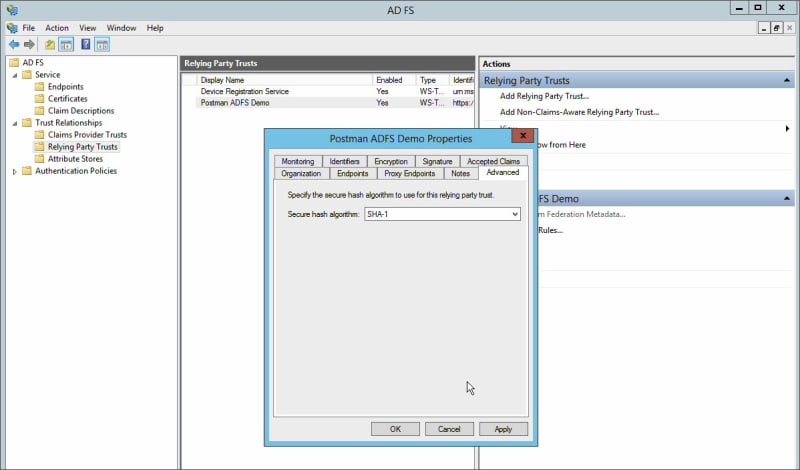Expand the View submenu arrow in Actions
800x470 pixels.
788,129
